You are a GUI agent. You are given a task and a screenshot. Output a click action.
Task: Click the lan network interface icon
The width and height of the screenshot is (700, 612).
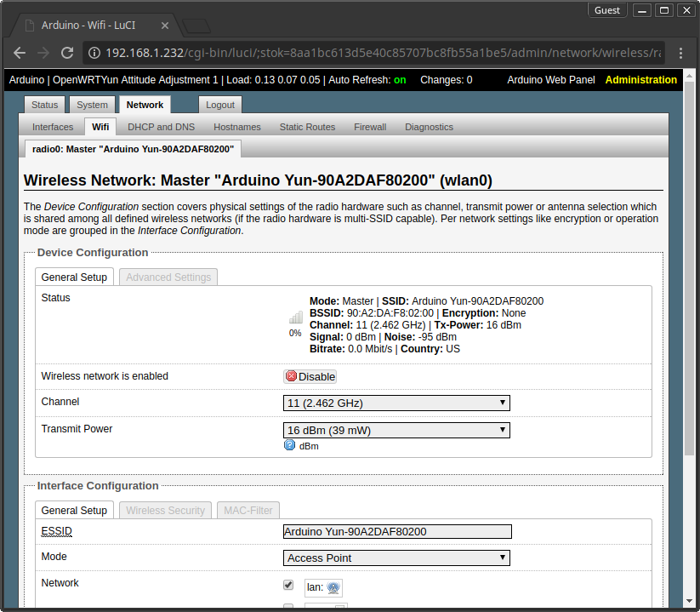point(333,587)
